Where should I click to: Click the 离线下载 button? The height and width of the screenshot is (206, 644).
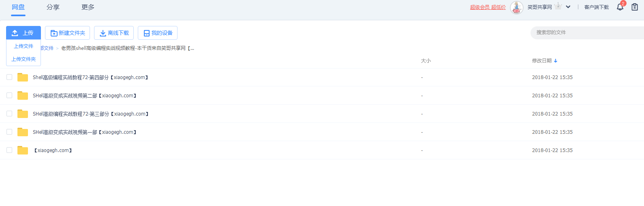(114, 33)
